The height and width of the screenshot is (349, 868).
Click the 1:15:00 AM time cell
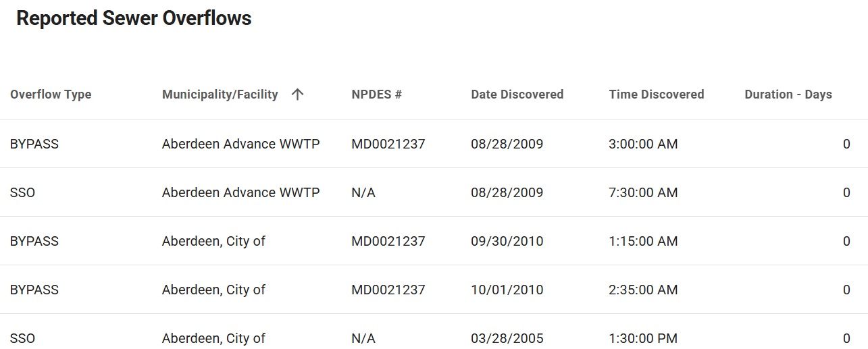[x=643, y=241]
